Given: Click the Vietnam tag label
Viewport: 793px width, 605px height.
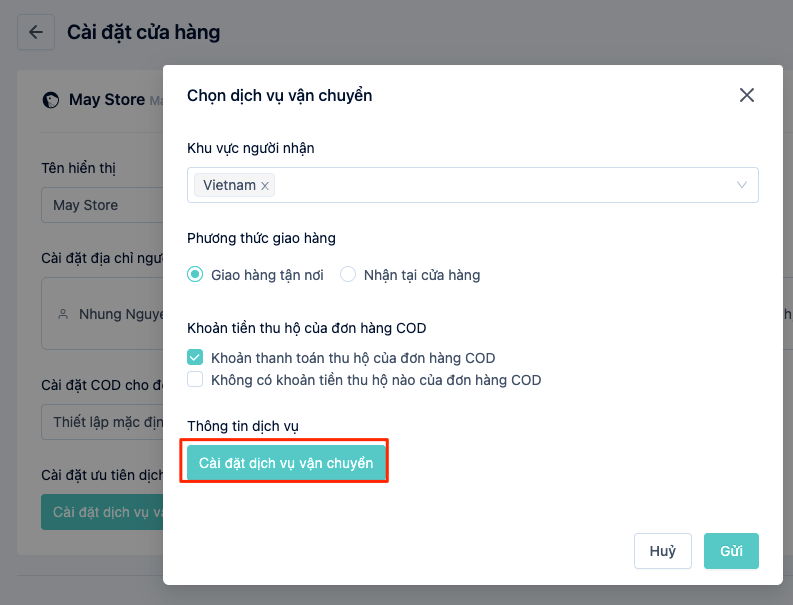Looking at the screenshot, I should click(230, 185).
